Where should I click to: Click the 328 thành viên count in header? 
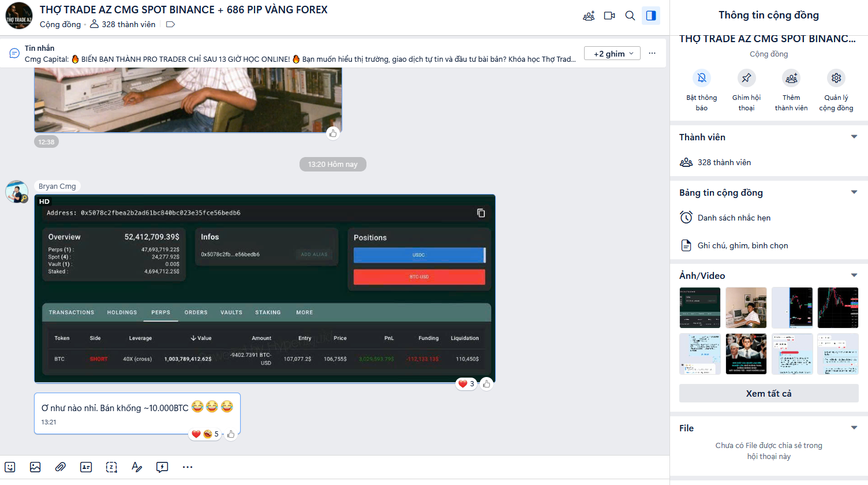coord(123,24)
